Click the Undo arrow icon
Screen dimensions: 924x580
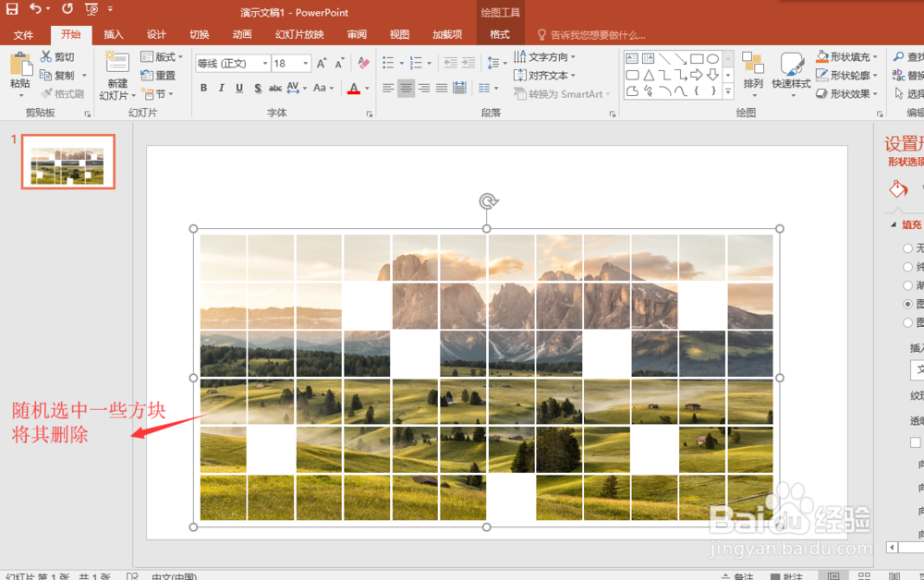point(36,9)
